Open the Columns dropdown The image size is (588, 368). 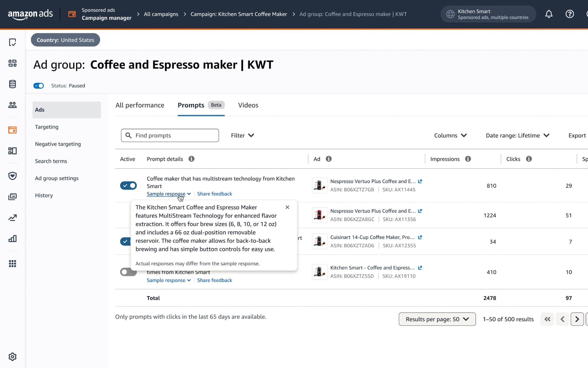coord(450,135)
